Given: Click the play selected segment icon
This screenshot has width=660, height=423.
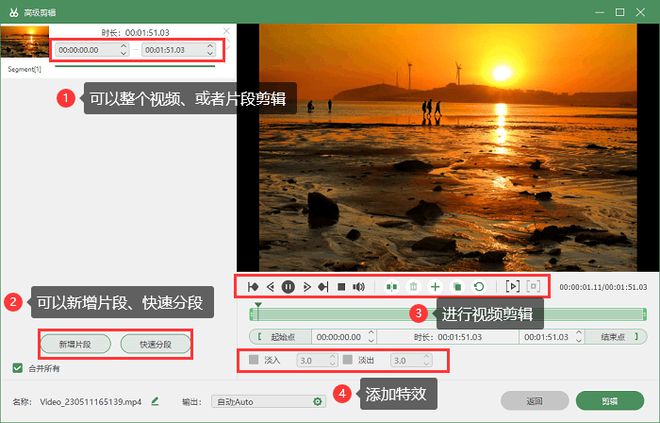Looking at the screenshot, I should coord(511,287).
